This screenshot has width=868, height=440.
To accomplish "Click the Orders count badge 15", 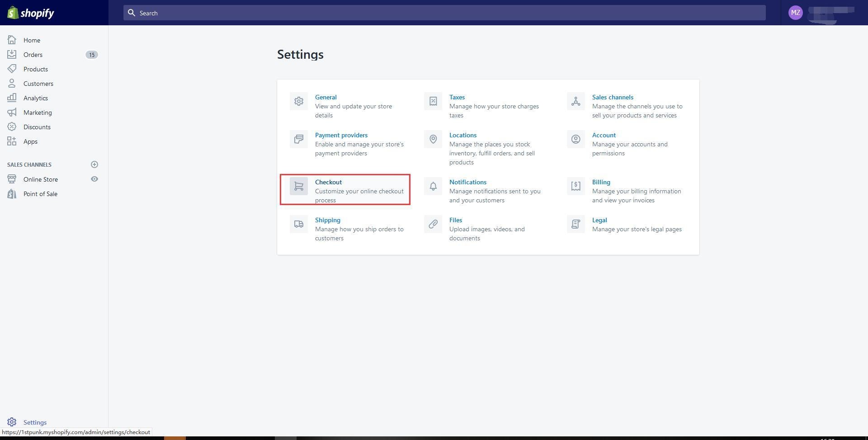I will tap(92, 55).
